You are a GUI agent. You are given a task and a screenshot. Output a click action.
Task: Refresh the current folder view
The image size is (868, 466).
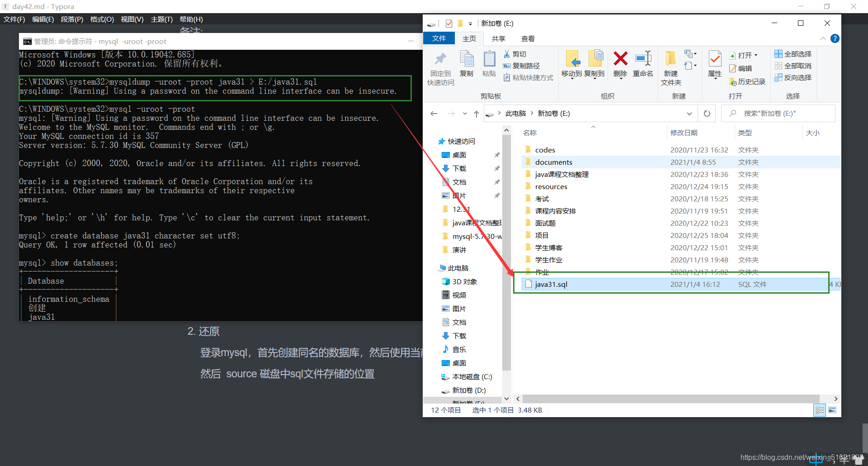tap(707, 113)
